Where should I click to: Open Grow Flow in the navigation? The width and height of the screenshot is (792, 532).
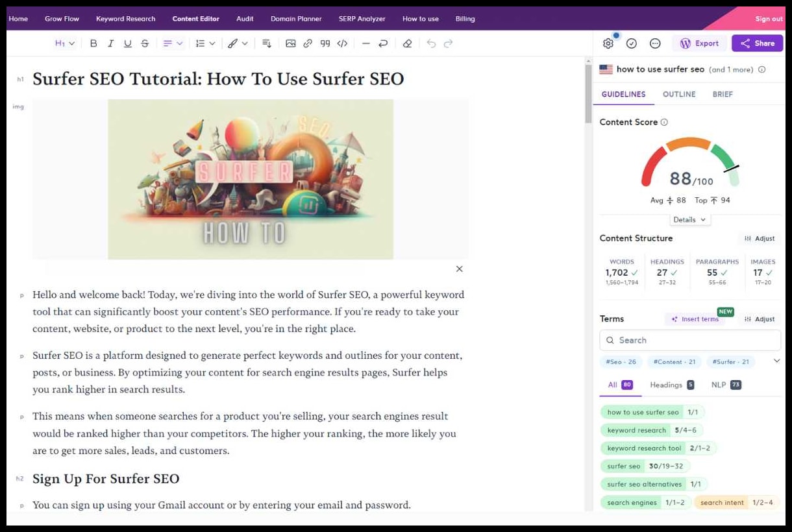[62, 19]
